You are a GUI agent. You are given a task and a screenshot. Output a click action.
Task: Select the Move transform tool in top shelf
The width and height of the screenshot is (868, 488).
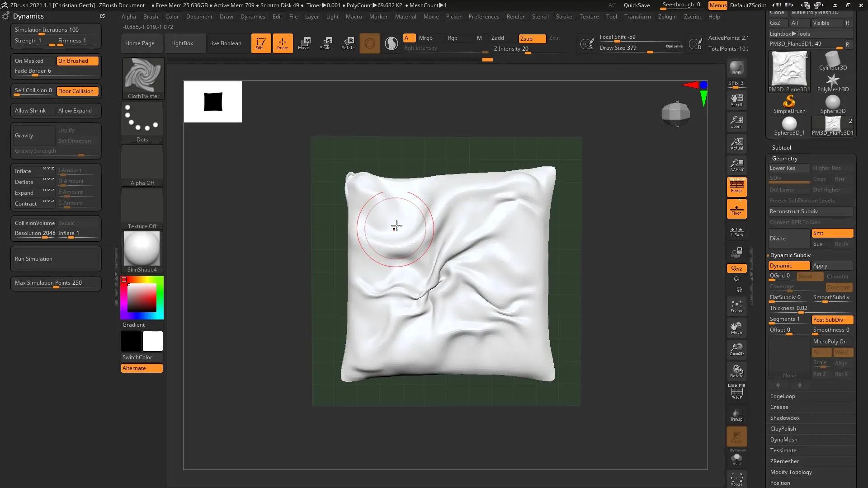304,43
